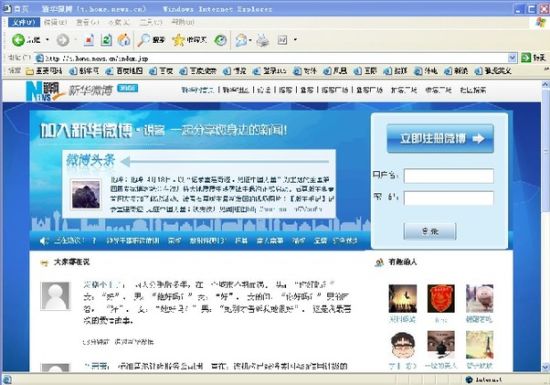Expand the Mail button dropdown arrow

coord(250,40)
